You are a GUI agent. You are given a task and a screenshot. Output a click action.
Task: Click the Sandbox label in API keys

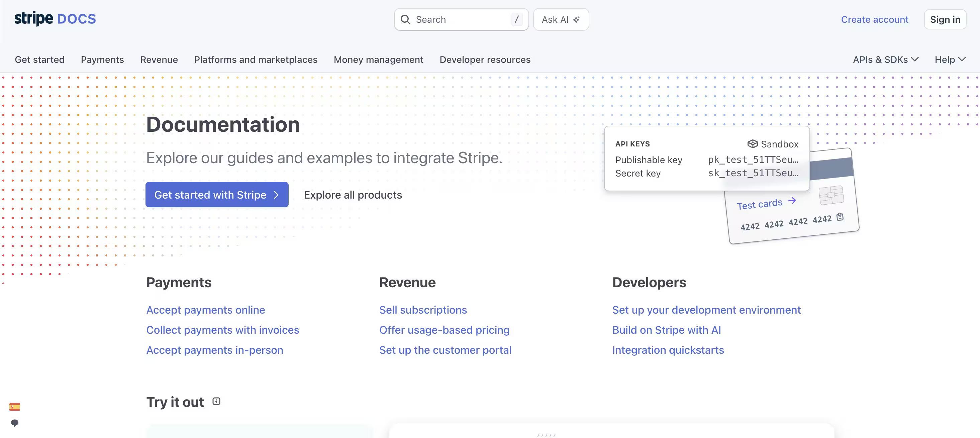coord(780,144)
